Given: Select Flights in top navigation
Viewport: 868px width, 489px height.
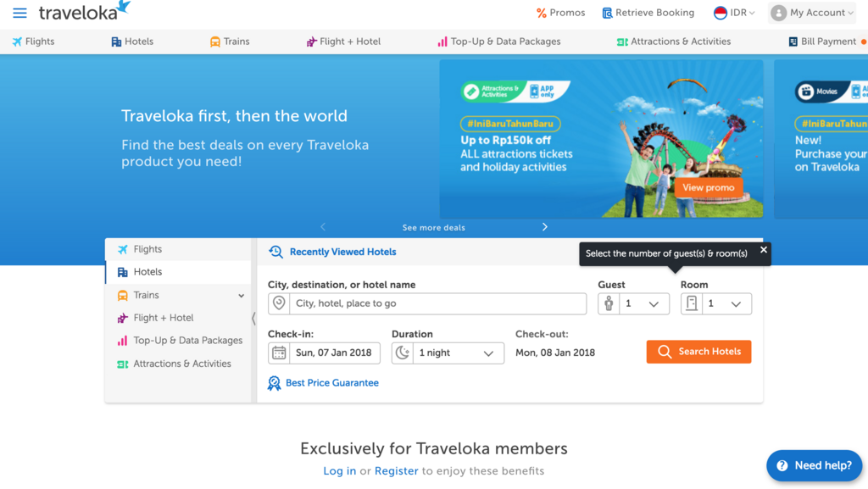Looking at the screenshot, I should (34, 42).
